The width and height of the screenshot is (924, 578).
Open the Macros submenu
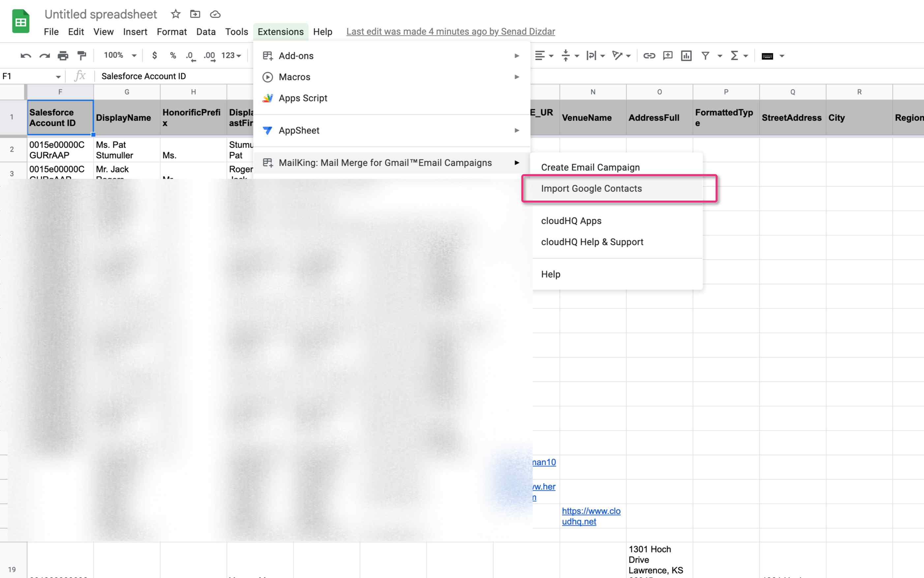tap(392, 77)
